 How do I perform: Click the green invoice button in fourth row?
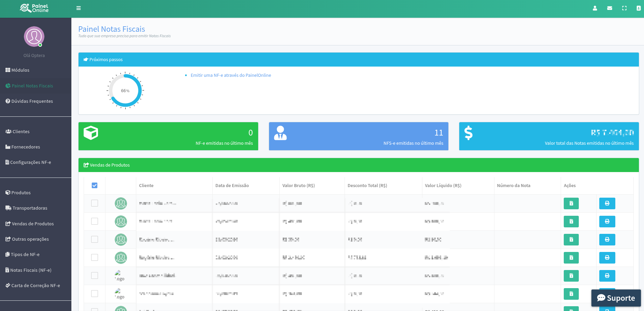(x=571, y=258)
